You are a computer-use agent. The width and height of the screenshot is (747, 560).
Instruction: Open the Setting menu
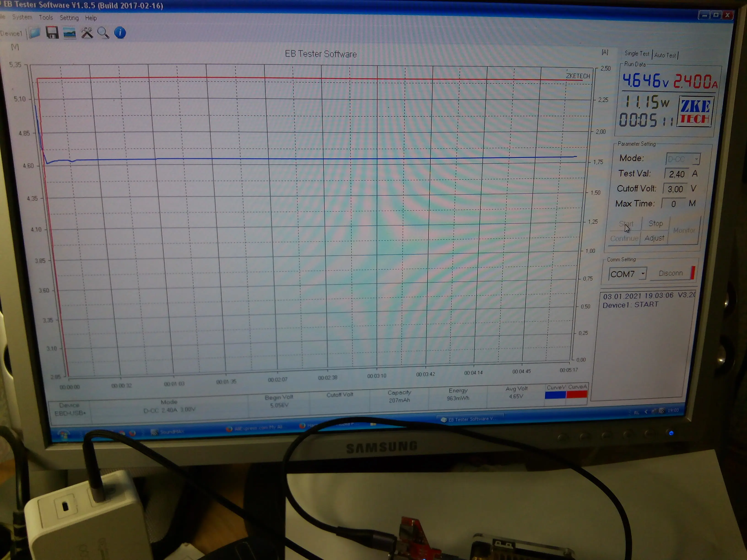(69, 18)
